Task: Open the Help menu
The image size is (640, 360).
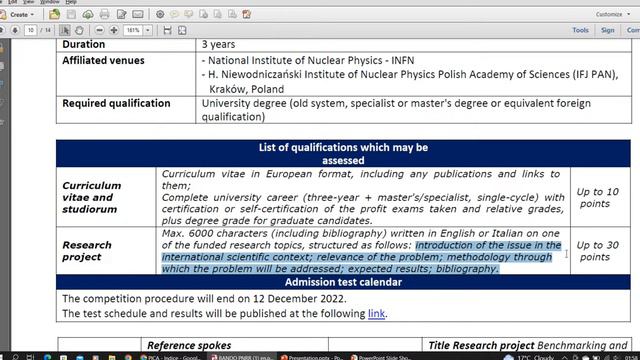Action: pyautogui.click(x=71, y=2)
